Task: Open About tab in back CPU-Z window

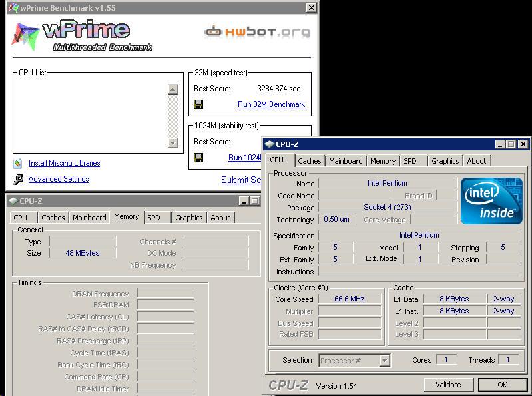Action: tap(220, 218)
